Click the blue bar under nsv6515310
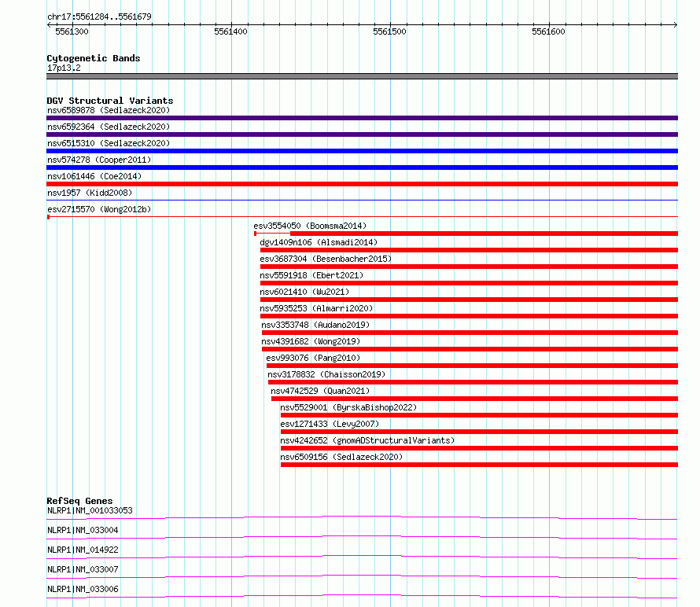 pos(362,151)
